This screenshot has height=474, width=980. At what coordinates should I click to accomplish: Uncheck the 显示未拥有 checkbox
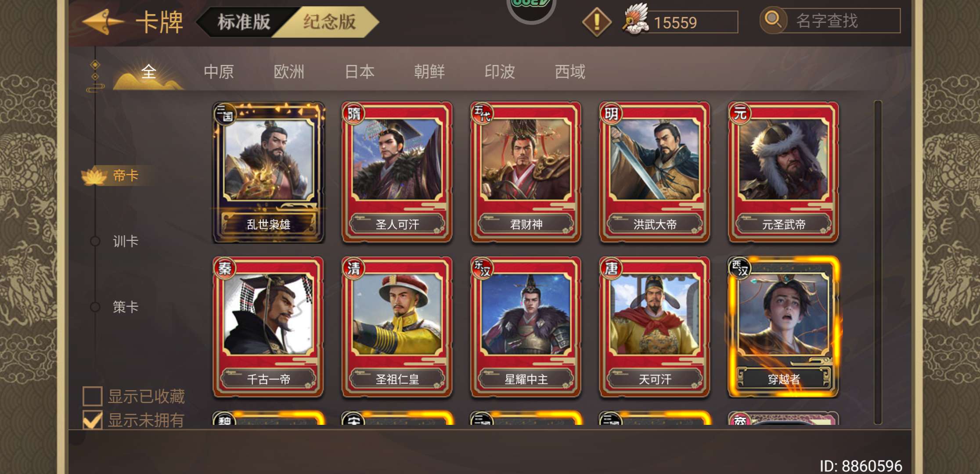[93, 420]
